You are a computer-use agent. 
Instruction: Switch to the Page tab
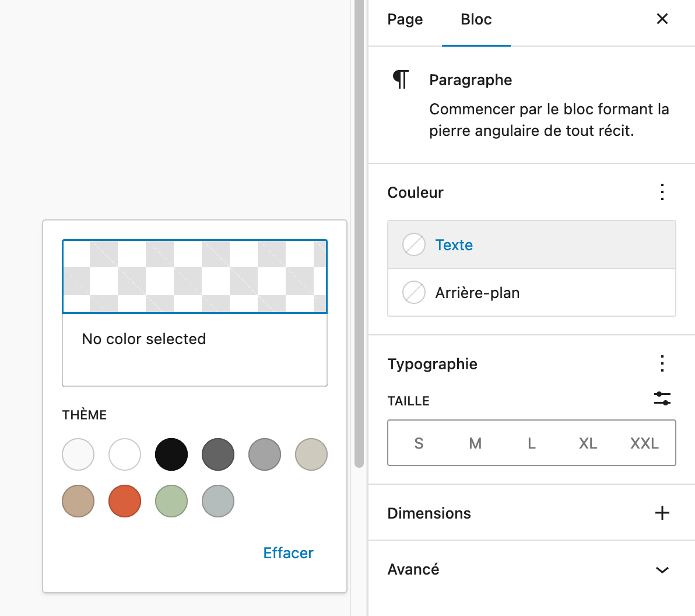click(x=405, y=19)
